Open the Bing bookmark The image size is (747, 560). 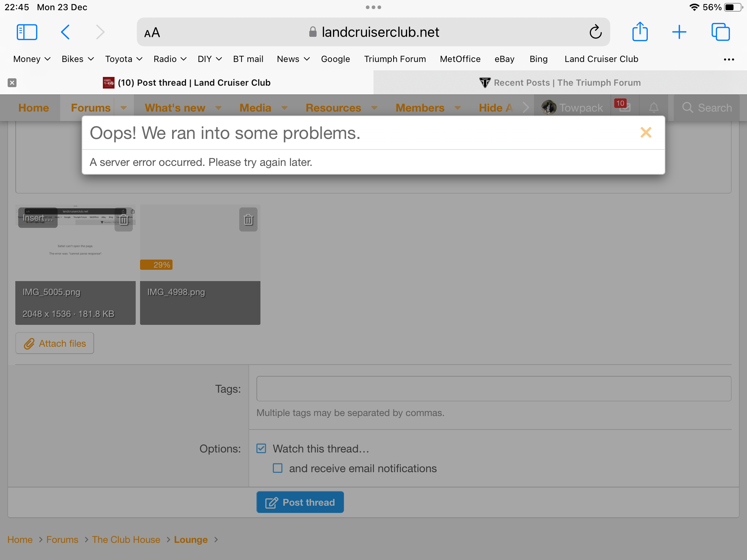(x=538, y=59)
